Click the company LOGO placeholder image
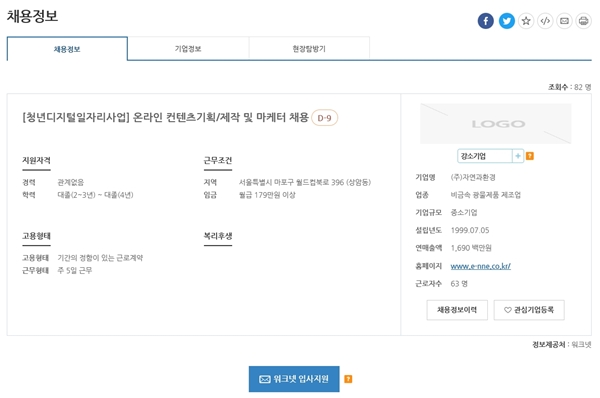The width and height of the screenshot is (600, 398). 496,124
